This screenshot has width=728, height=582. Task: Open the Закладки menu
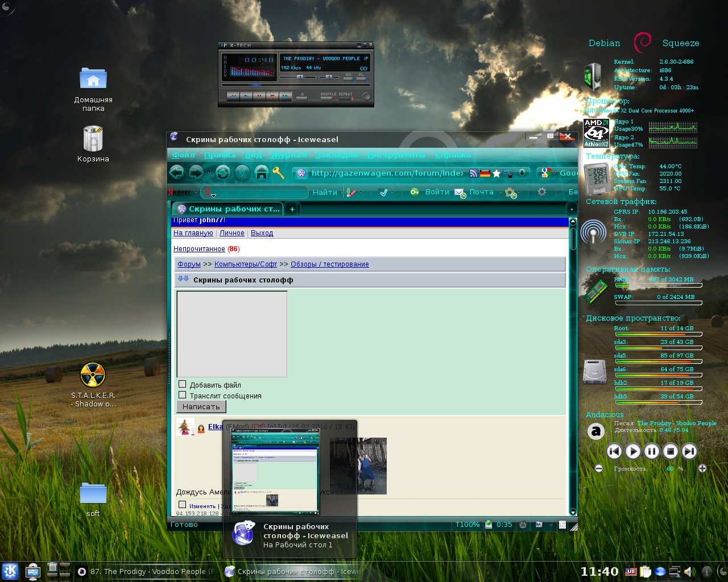pos(337,155)
